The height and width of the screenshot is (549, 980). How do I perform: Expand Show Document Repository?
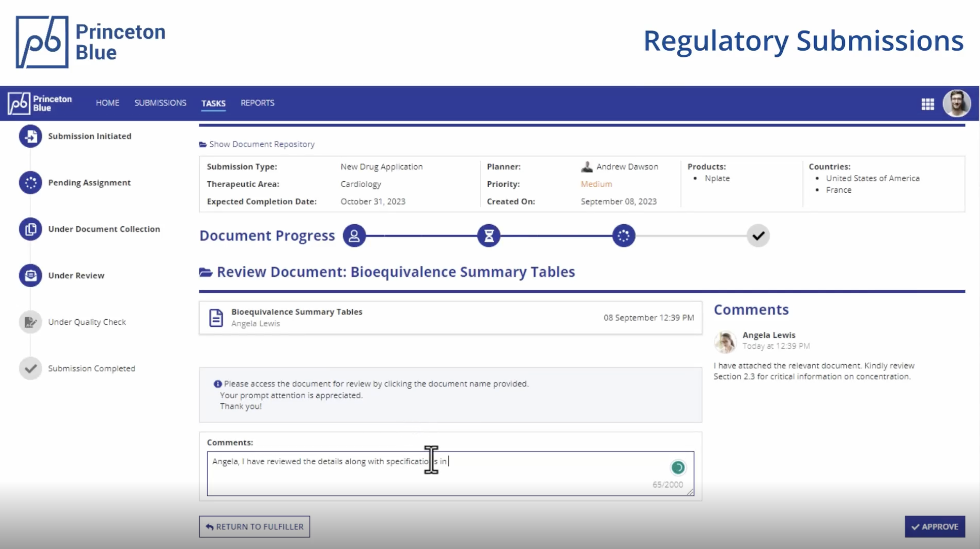(261, 144)
